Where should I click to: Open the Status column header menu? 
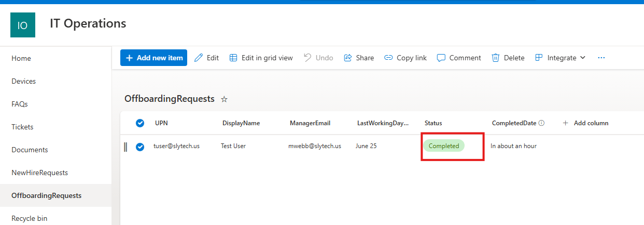pos(433,123)
